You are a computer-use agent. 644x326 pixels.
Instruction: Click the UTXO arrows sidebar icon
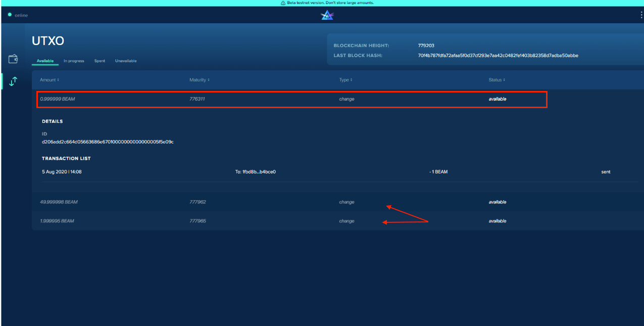(13, 81)
